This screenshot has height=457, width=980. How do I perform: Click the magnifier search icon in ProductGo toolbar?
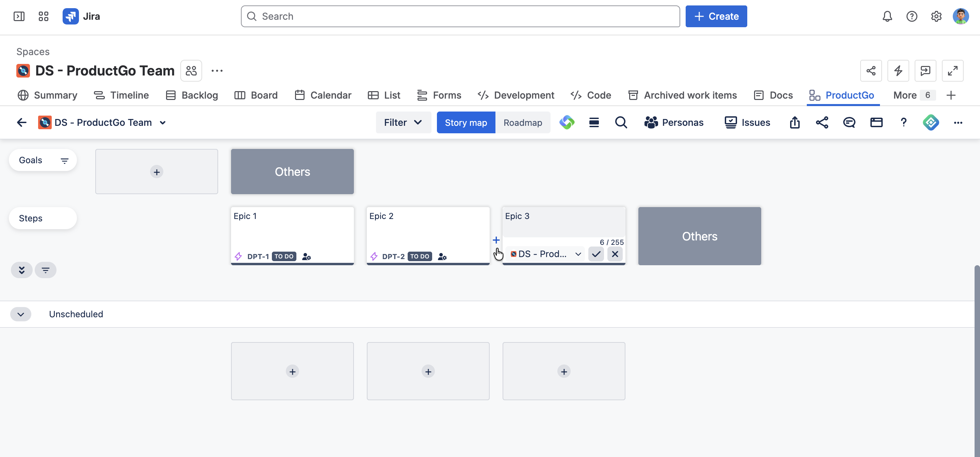tap(621, 122)
